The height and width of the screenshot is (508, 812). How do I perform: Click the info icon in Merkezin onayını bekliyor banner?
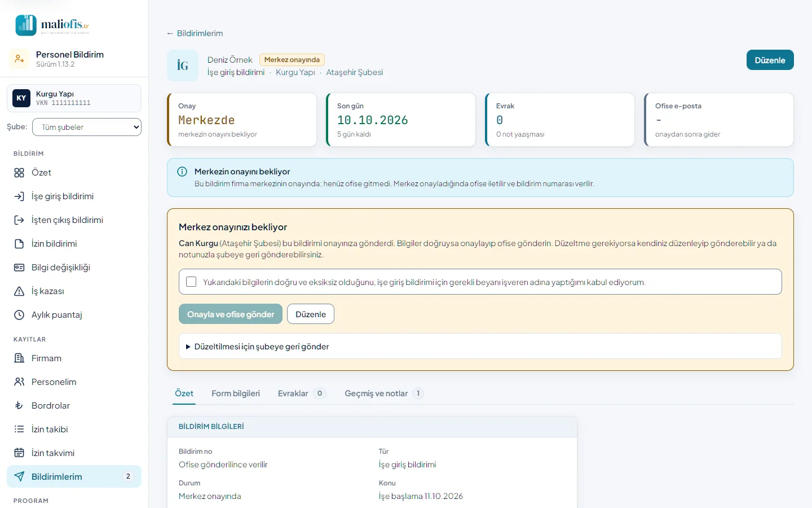[182, 172]
